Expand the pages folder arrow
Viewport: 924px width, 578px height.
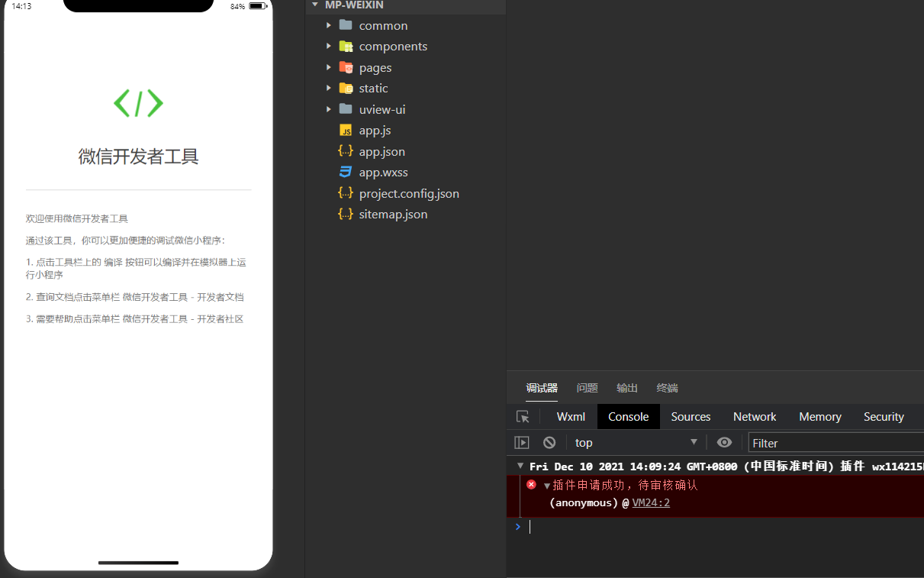pos(329,67)
